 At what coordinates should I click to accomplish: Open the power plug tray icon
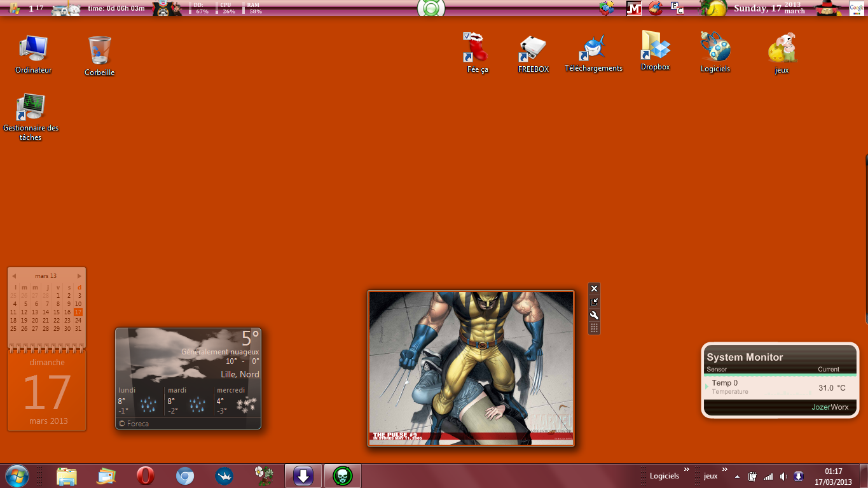[x=753, y=477]
